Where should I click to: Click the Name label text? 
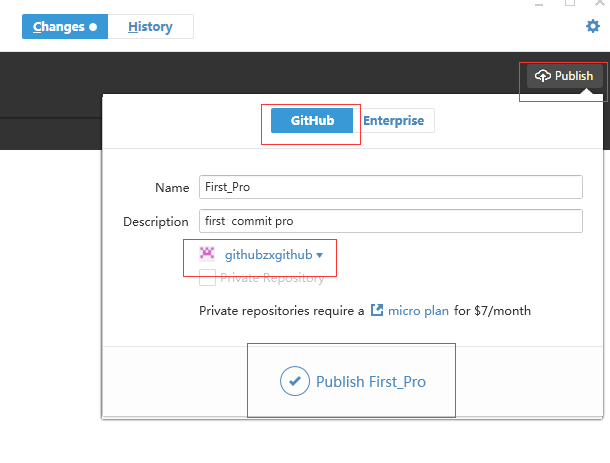(172, 188)
